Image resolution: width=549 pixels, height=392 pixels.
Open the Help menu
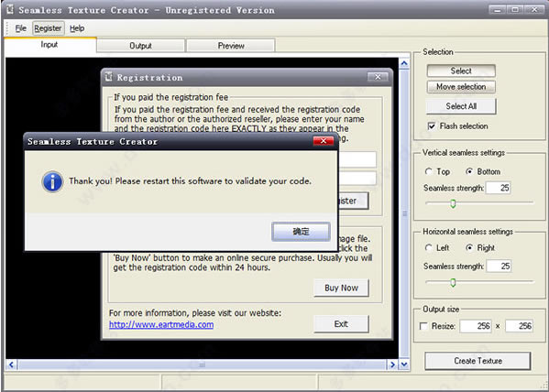[x=77, y=28]
